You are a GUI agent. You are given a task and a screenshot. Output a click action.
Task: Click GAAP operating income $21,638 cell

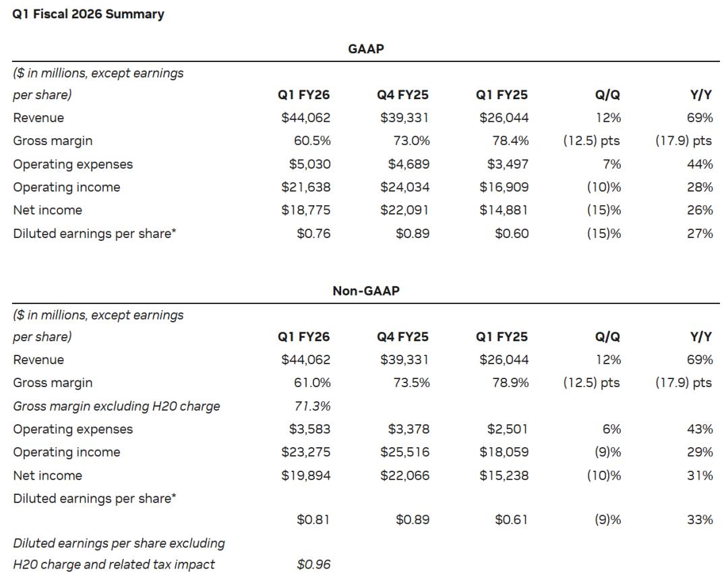(305, 187)
